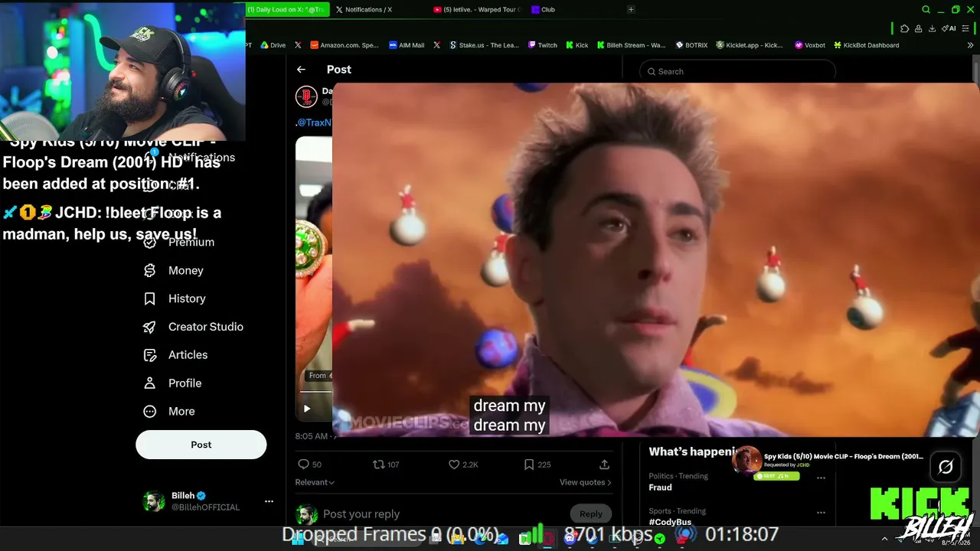Play the video in the post
Screen dimensions: 980x551
(306, 409)
